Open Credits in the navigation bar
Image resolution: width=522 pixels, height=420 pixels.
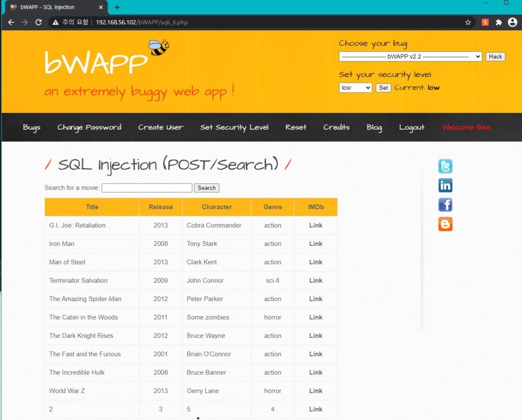click(336, 127)
